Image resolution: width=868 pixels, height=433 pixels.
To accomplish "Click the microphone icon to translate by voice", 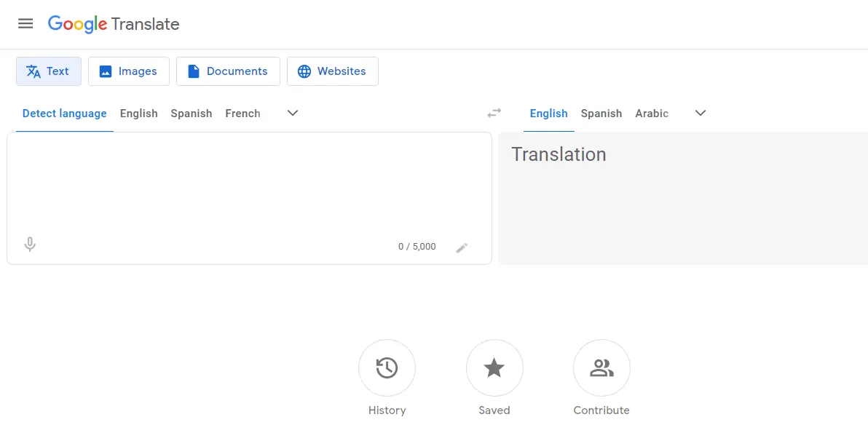I will [30, 244].
